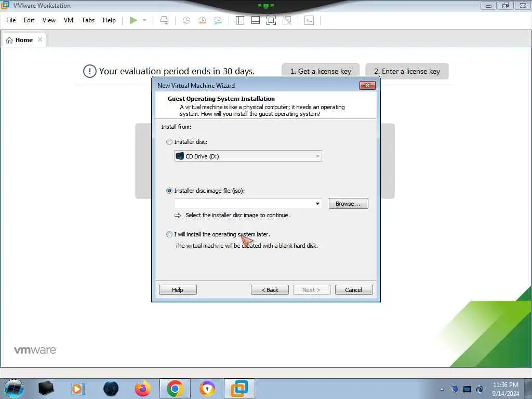
Task: Open the Snapshot Manager icon
Action: (x=218, y=20)
